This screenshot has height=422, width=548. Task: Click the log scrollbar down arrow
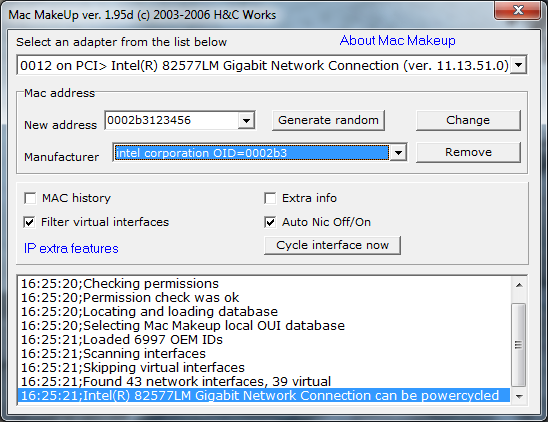click(519, 396)
